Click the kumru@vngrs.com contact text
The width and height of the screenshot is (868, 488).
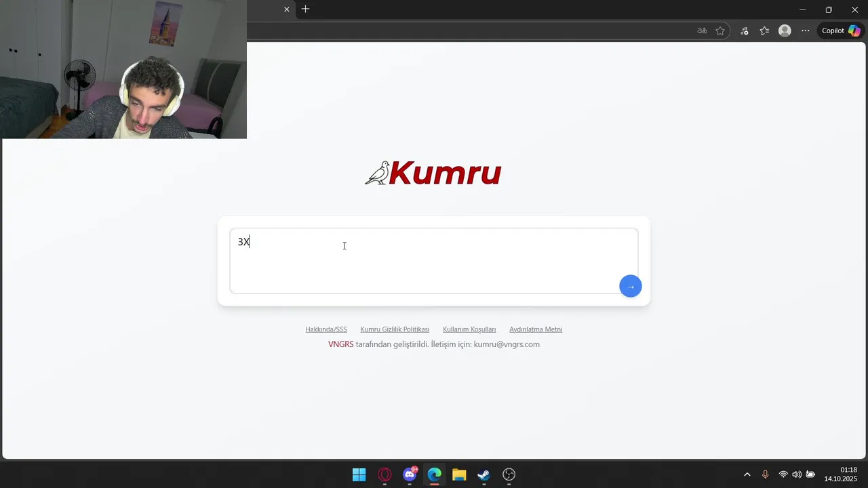tap(507, 344)
